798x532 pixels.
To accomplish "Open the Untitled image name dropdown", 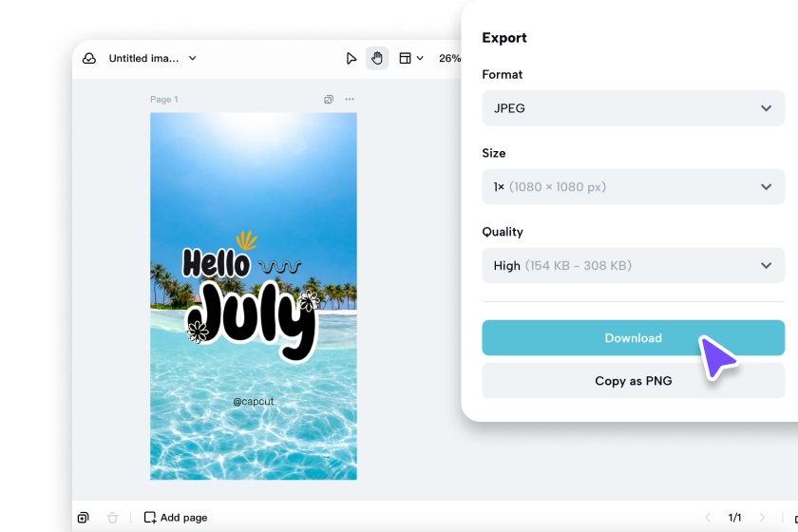I will 152,59.
